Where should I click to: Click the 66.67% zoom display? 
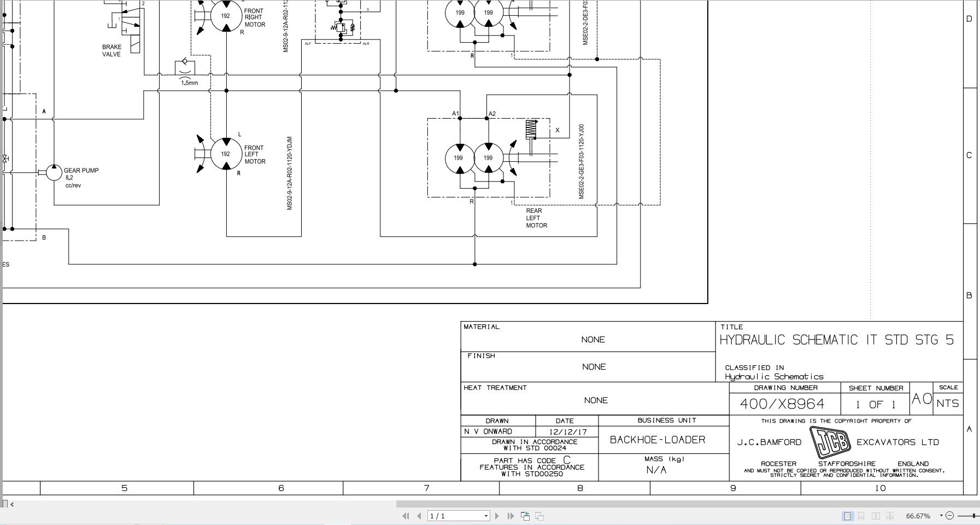click(918, 515)
